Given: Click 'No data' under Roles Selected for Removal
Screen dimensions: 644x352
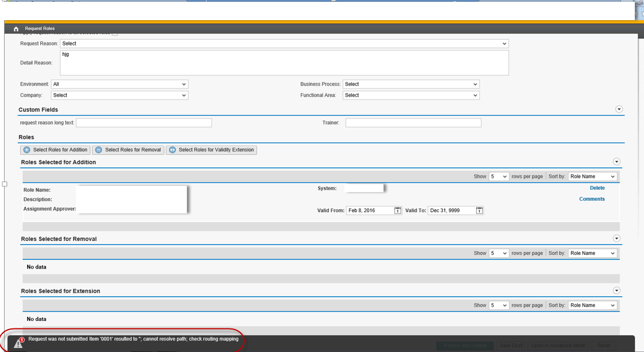Looking at the screenshot, I should [x=37, y=267].
